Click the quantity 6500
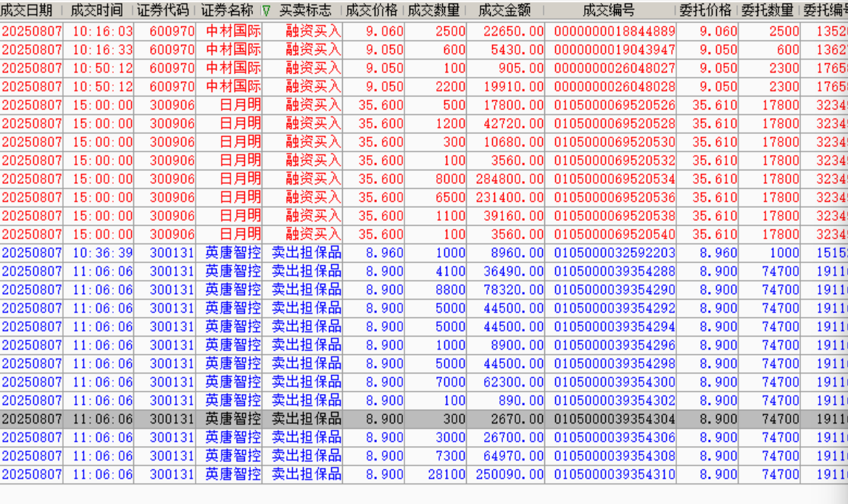 (x=450, y=197)
